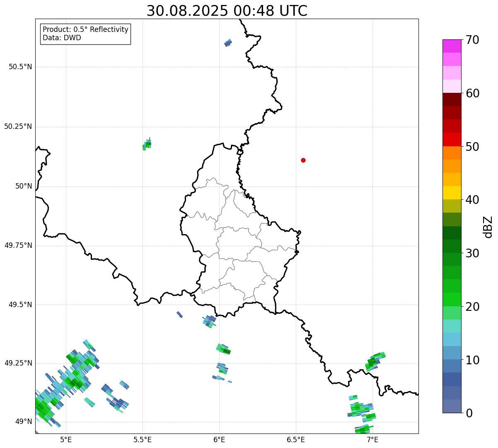Click the "7°E" longitude label
Viewport: 498px width, 448px height.
[372, 440]
